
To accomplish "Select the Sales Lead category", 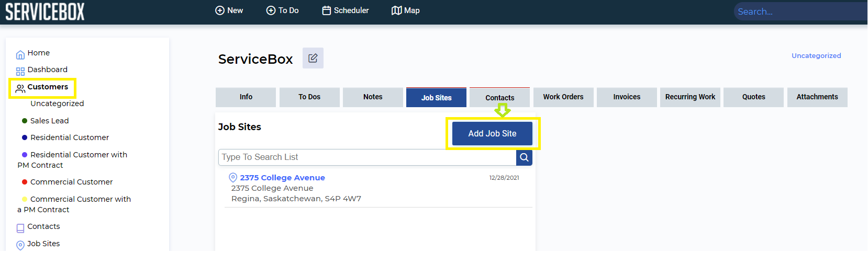I will pyautogui.click(x=49, y=121).
